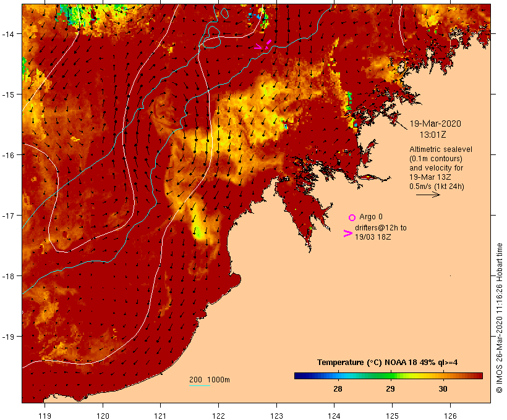Click the Temperature NOAA 18 title
The width and height of the screenshot is (507, 420).
tap(388, 362)
